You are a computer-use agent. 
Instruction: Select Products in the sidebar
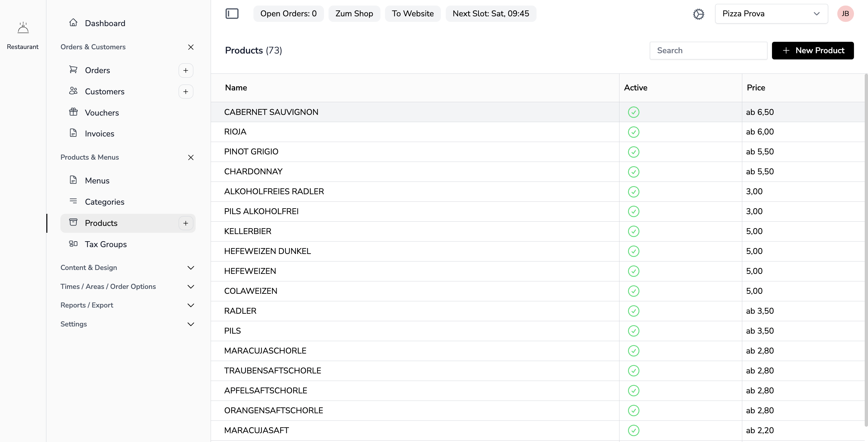101,223
